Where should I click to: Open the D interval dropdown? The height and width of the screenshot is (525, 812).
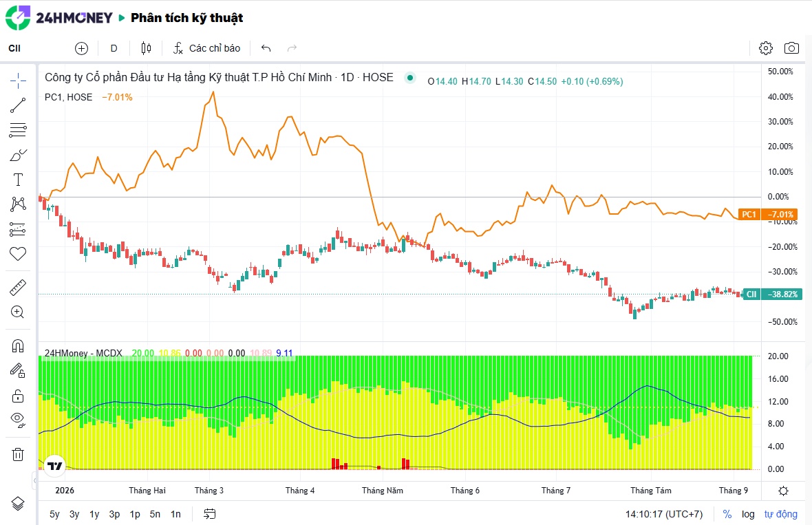coord(114,48)
